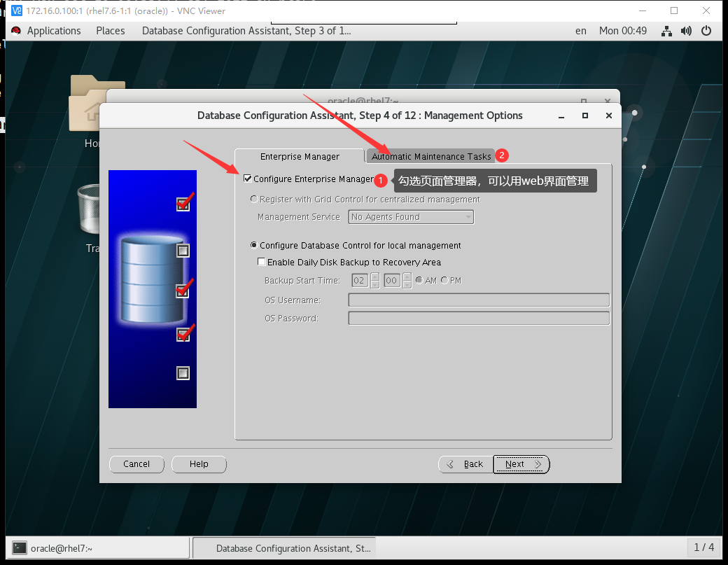Viewport: 728px width, 565px height.
Task: Click the volume speaker icon in top panel
Action: click(x=686, y=31)
